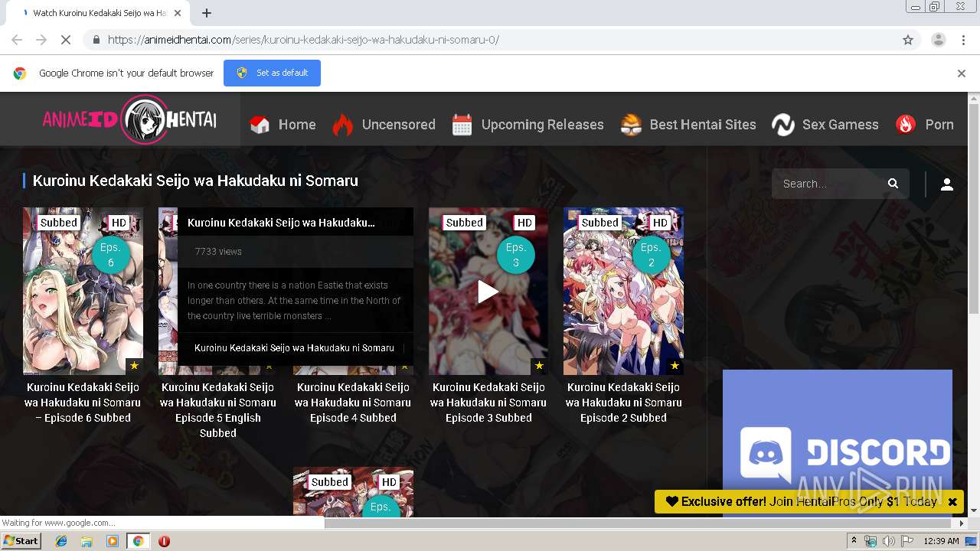Open the user account icon
This screenshot has width=980, height=551.
947,184
